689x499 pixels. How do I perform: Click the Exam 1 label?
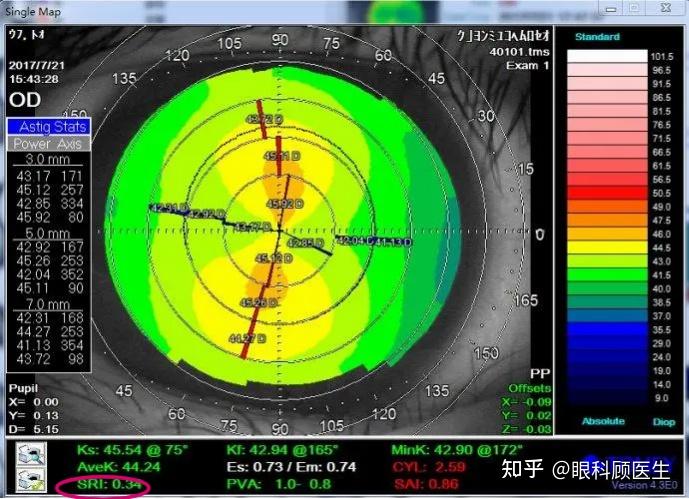(528, 65)
